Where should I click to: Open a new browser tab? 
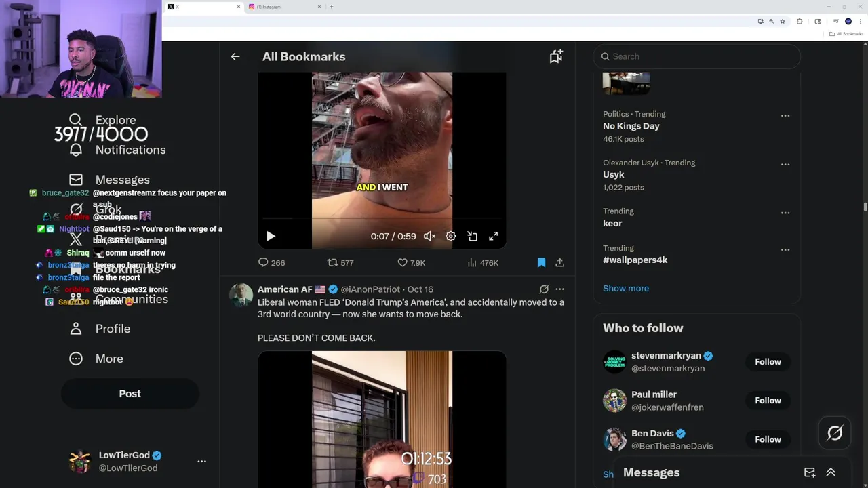(x=332, y=7)
